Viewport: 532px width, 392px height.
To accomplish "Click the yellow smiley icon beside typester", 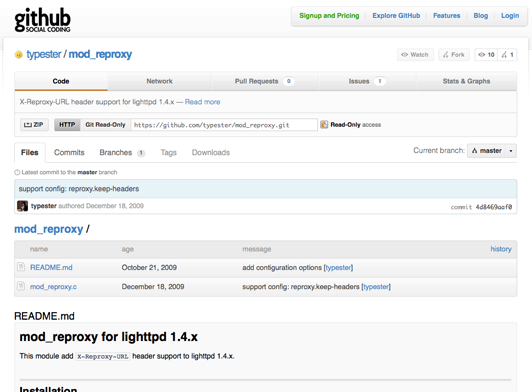I will (19, 54).
